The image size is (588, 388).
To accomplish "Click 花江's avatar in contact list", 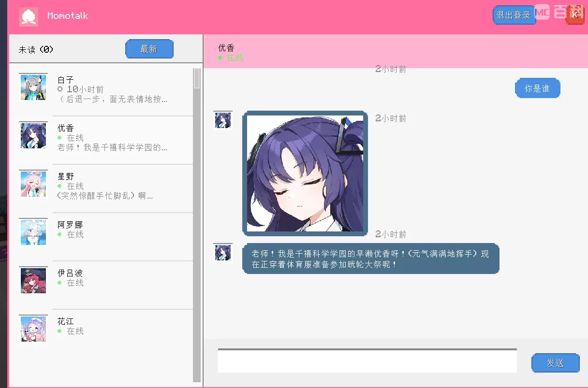I will coord(33,329).
